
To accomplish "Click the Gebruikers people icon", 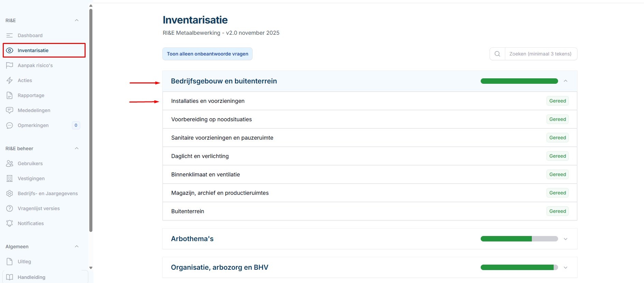I will 10,163.
